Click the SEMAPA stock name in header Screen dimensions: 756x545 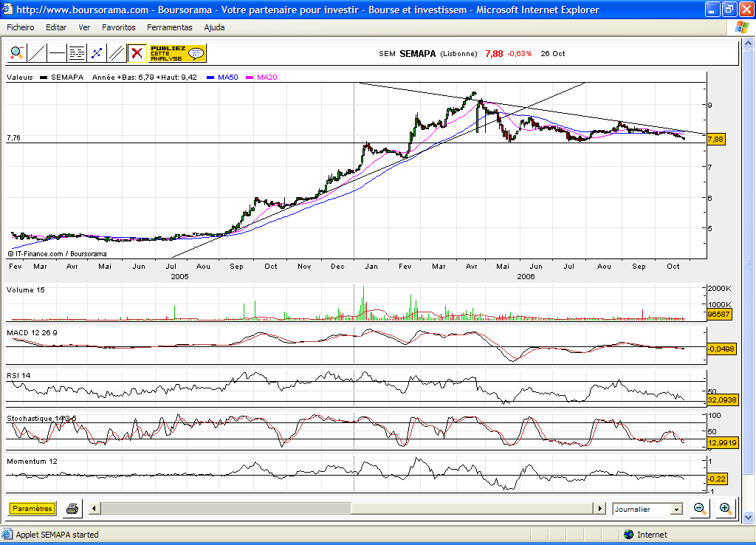[x=418, y=53]
